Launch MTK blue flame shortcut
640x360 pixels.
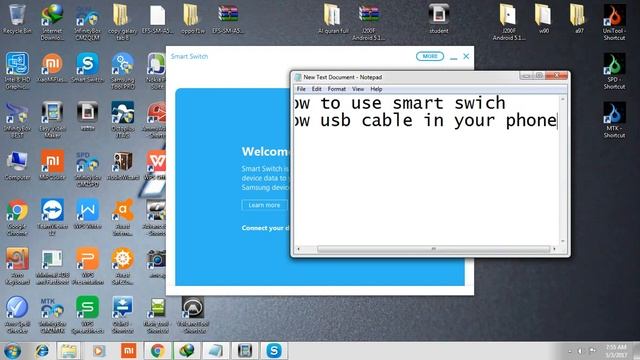click(614, 119)
